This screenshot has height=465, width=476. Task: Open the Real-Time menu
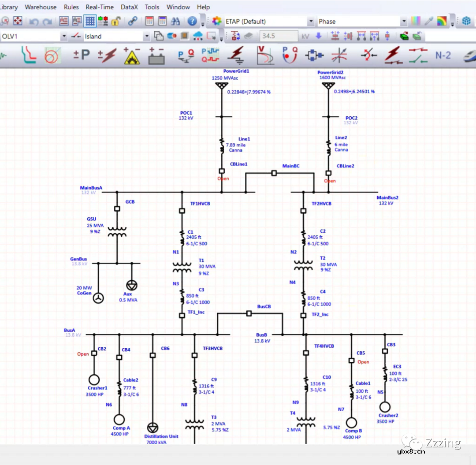point(100,7)
